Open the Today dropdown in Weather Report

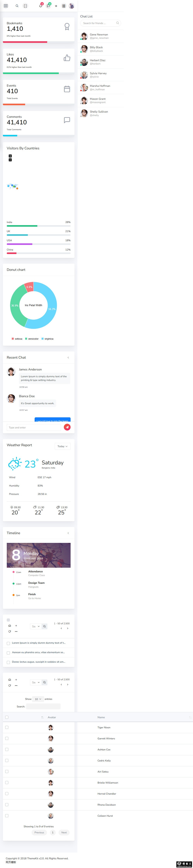coord(62,446)
